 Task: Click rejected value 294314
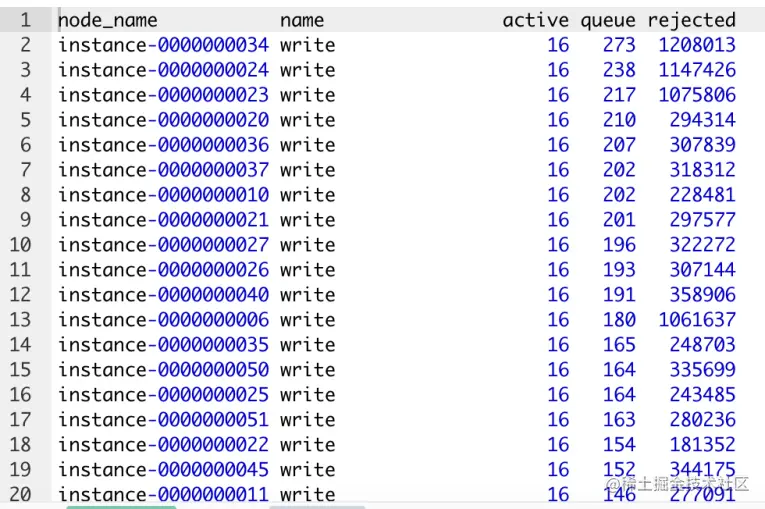coord(703,120)
